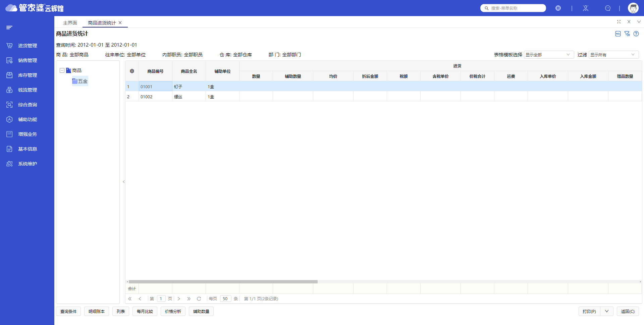Go to the next page

pyautogui.click(x=179, y=299)
